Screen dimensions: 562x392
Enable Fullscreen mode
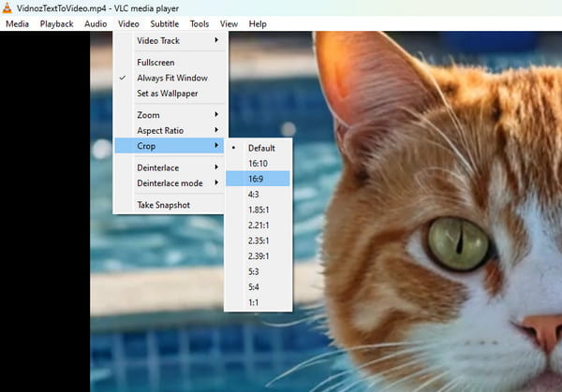pos(157,62)
